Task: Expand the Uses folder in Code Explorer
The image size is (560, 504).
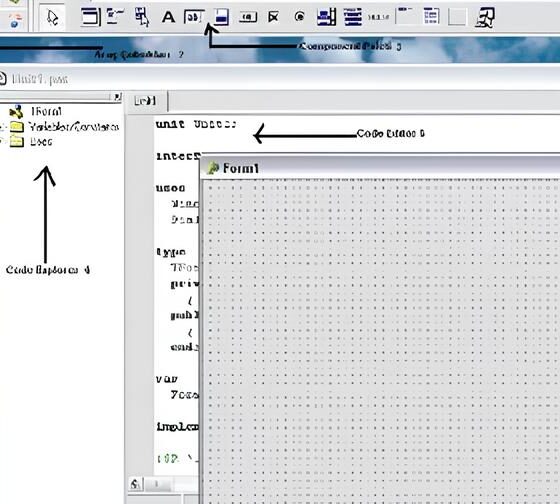Action: click(2, 142)
